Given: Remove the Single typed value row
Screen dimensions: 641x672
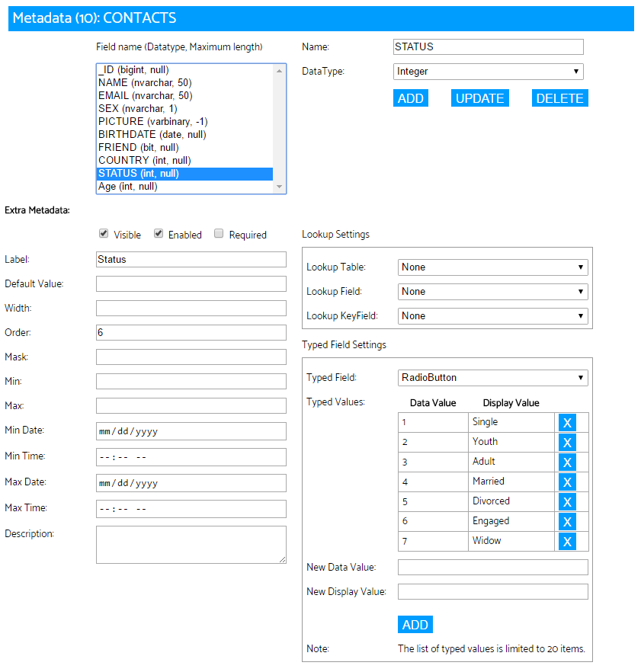Looking at the screenshot, I should point(567,423).
